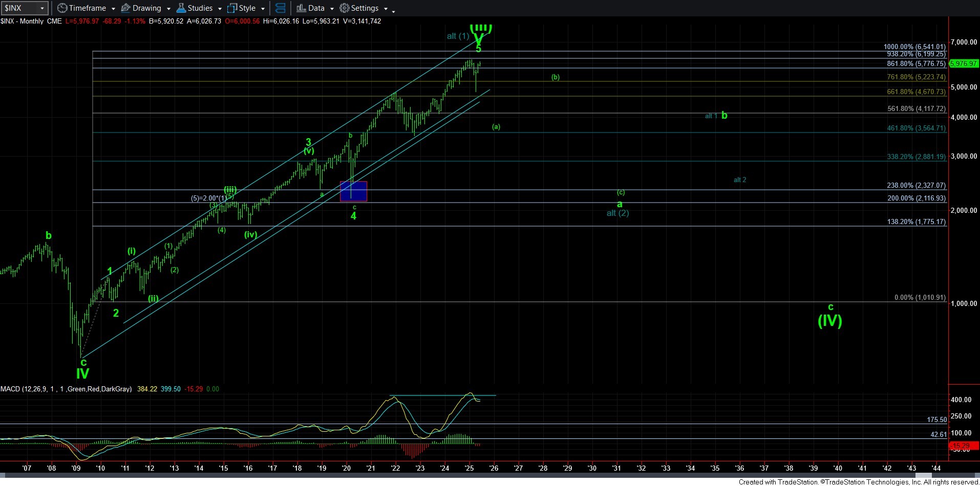Select the blue rectangle near wave 4

click(x=353, y=191)
